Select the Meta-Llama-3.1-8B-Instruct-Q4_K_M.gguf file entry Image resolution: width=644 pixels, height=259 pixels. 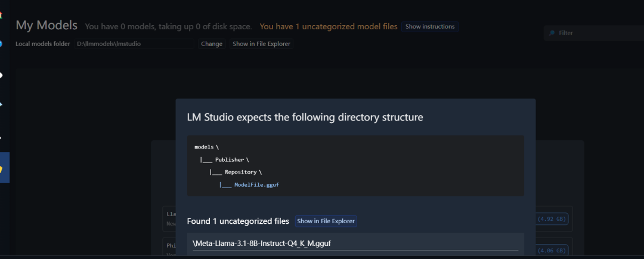(x=355, y=243)
